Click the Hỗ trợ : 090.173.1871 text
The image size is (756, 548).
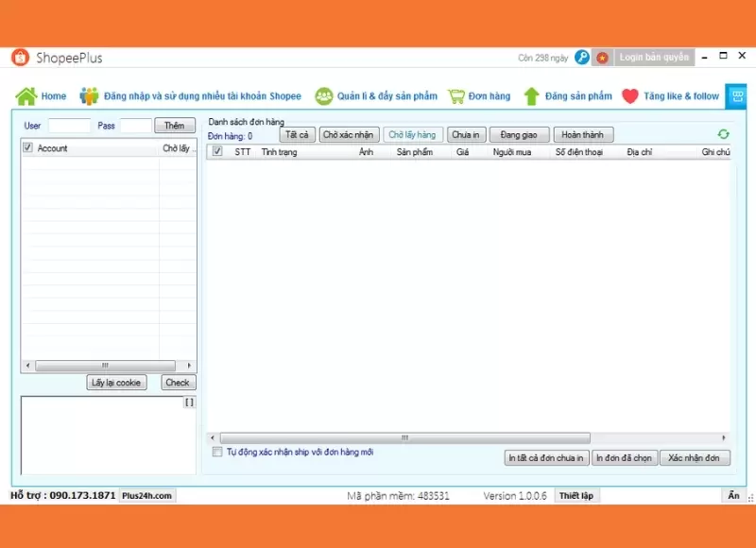63,495
